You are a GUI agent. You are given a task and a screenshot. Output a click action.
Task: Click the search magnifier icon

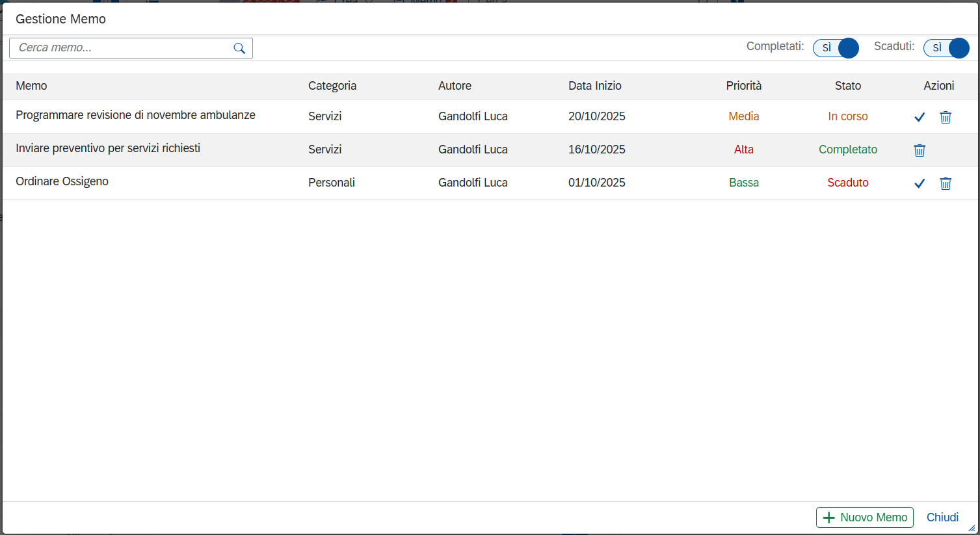coord(239,48)
